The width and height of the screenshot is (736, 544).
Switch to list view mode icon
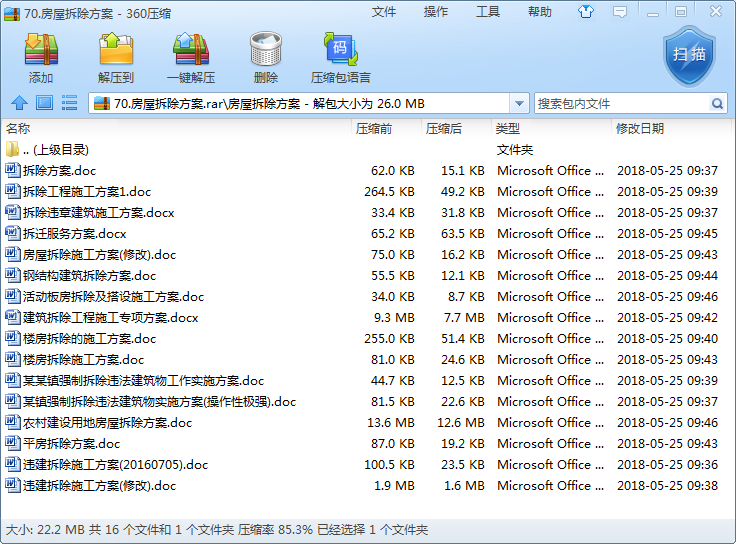pyautogui.click(x=70, y=103)
